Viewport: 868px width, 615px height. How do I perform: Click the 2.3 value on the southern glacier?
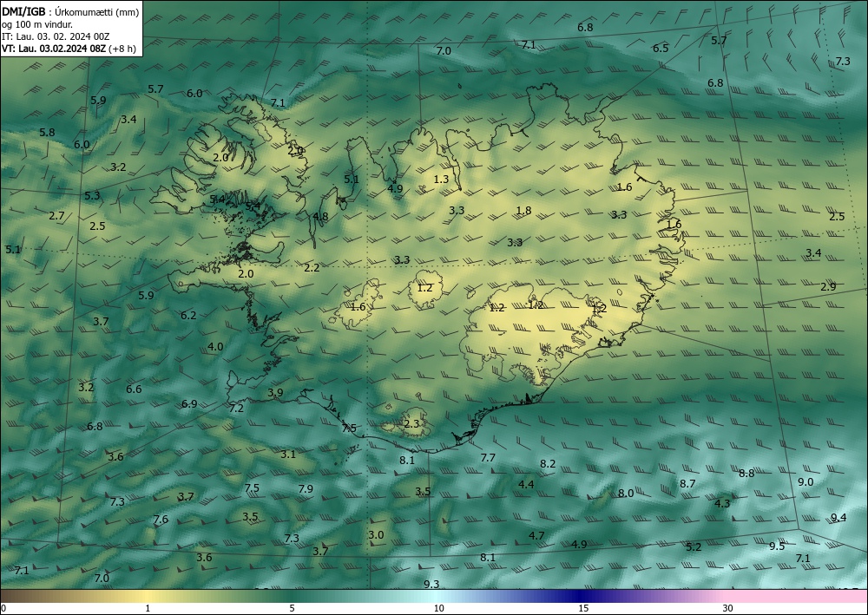click(411, 423)
